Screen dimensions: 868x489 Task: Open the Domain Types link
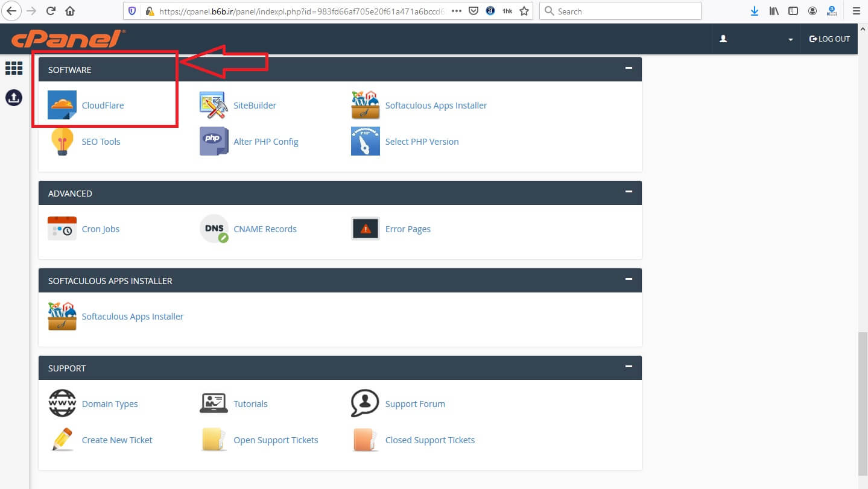110,404
